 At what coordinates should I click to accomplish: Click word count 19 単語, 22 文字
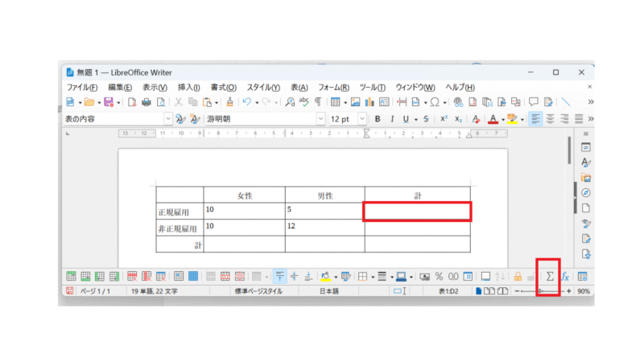(x=155, y=291)
